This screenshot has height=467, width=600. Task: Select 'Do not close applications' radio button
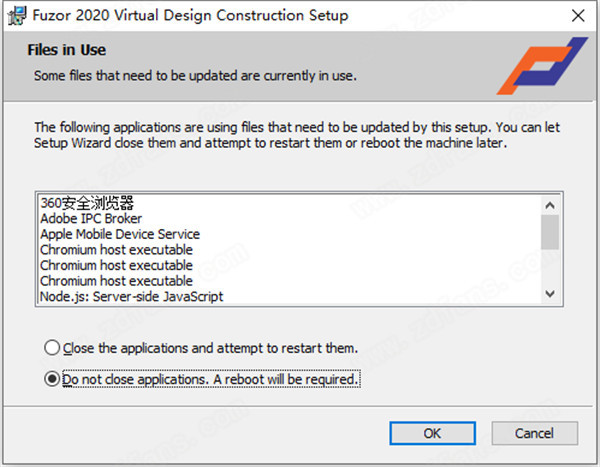coord(52,380)
